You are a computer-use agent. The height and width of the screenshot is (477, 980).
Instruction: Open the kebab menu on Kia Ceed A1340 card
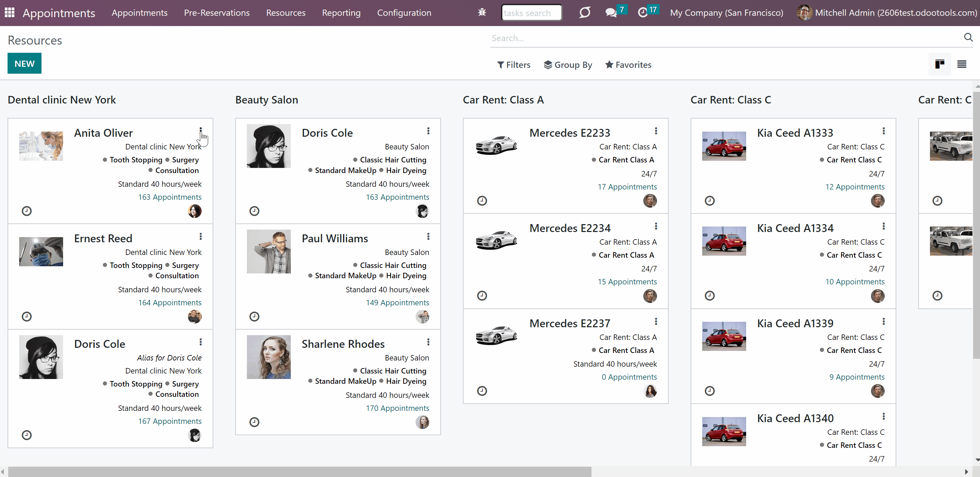click(x=883, y=417)
